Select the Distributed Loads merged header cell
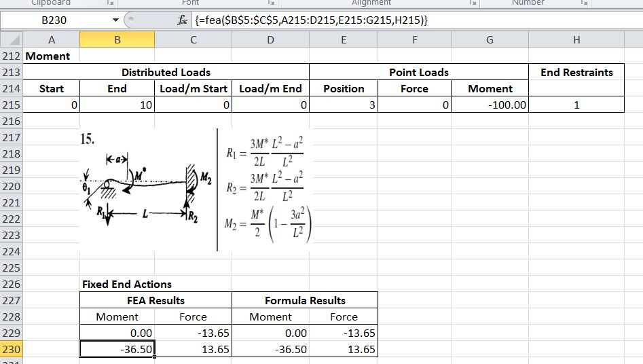Image resolution: width=643 pixels, height=364 pixels. tap(166, 72)
